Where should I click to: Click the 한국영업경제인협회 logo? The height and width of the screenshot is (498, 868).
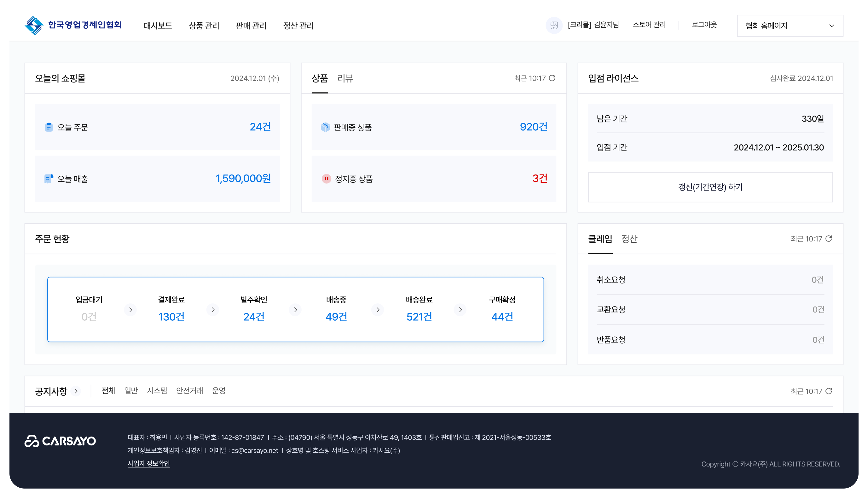(x=73, y=25)
